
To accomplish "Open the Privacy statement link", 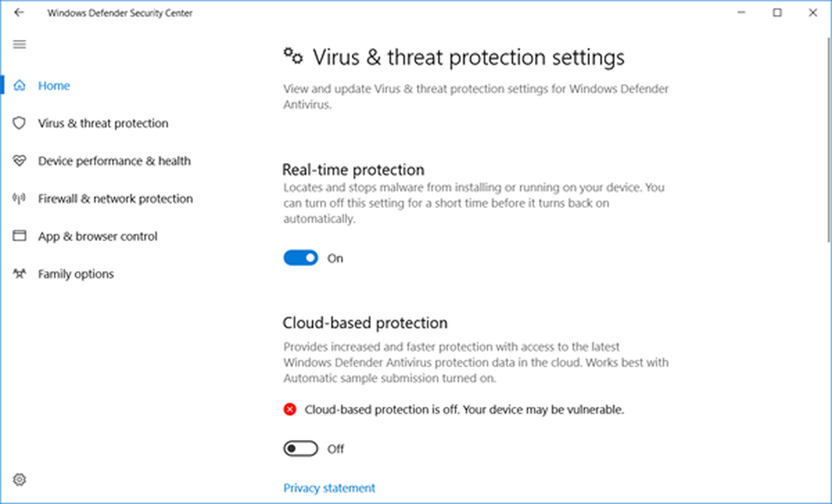I will pos(329,488).
